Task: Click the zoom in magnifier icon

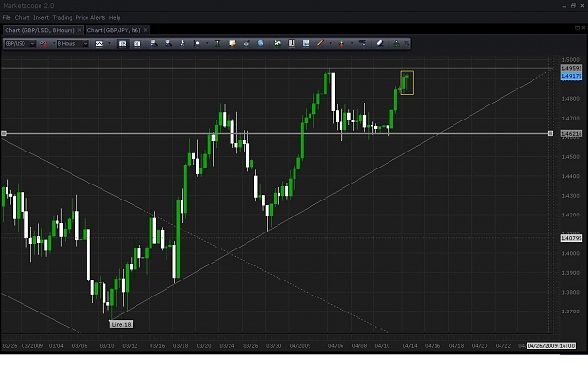Action: pos(153,43)
